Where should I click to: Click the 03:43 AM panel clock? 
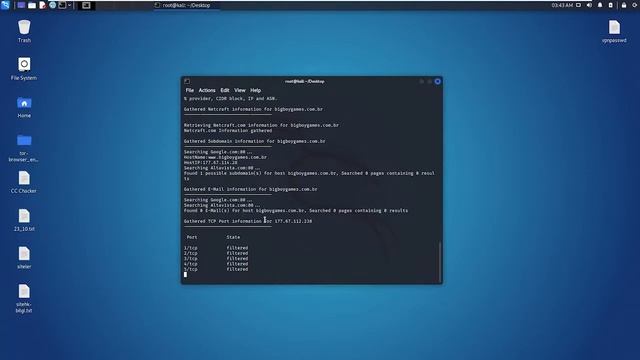point(562,5)
